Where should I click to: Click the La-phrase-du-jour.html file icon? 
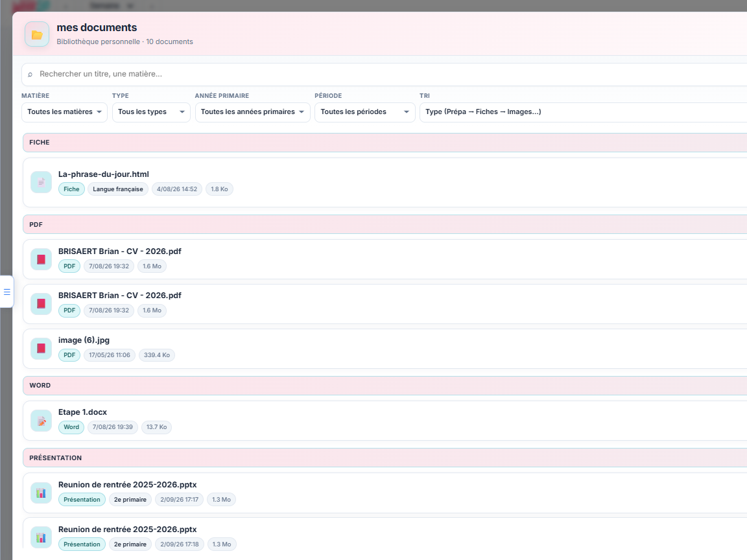pos(41,182)
